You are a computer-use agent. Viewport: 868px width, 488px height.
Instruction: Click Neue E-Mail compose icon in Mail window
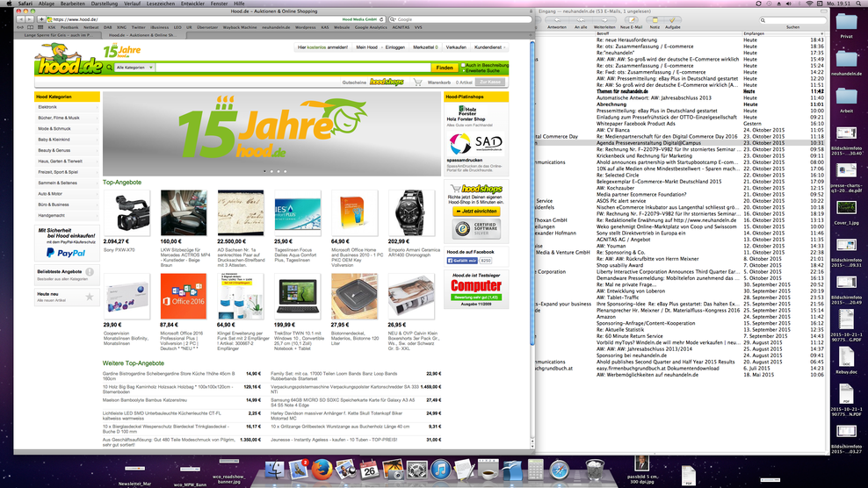(631, 20)
